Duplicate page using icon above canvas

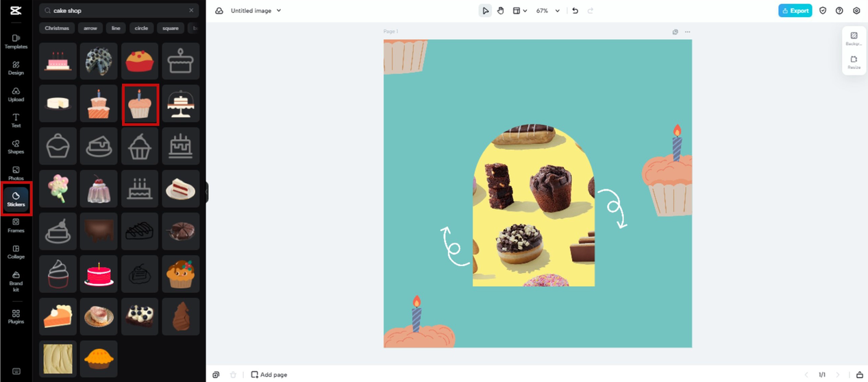click(675, 32)
